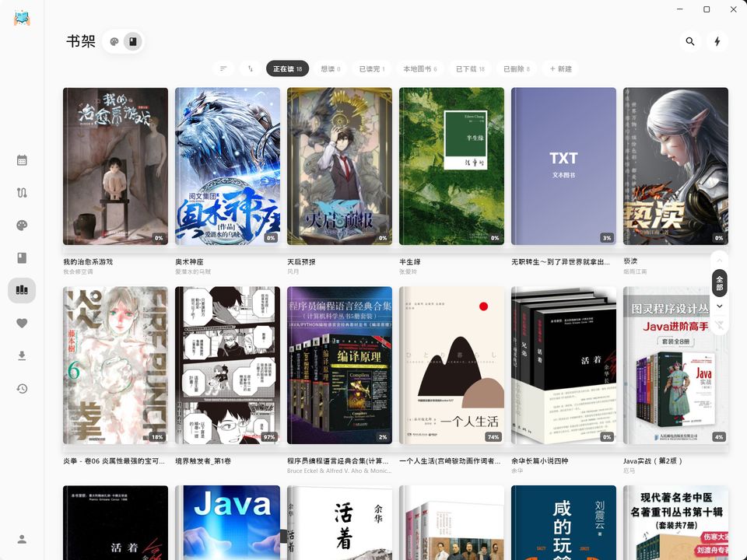The width and height of the screenshot is (747, 560).
Task: Click the crossed-out icon in floating panel
Action: (719, 325)
